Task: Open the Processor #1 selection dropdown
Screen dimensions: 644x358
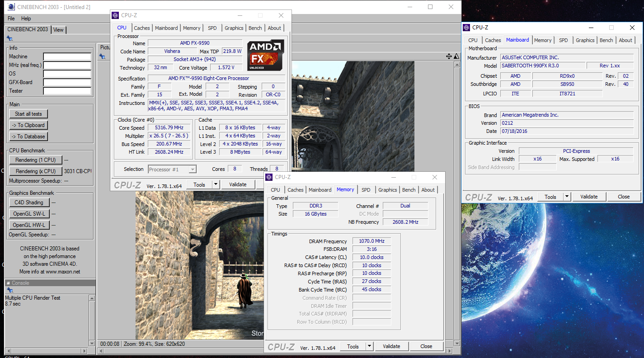Action: click(x=192, y=170)
